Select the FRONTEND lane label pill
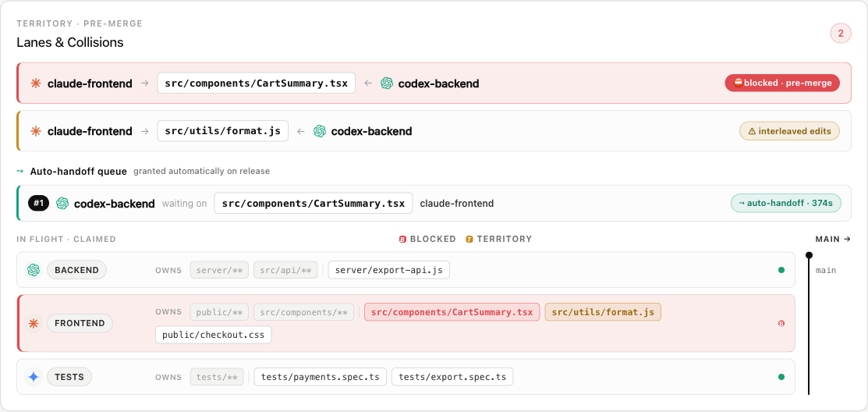Image resolution: width=868 pixels, height=412 pixels. point(80,323)
